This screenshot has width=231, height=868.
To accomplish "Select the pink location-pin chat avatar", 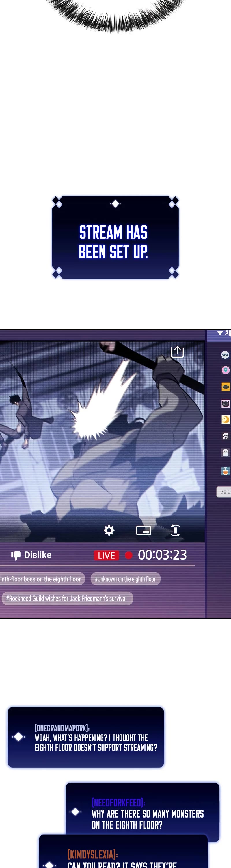I will (225, 370).
